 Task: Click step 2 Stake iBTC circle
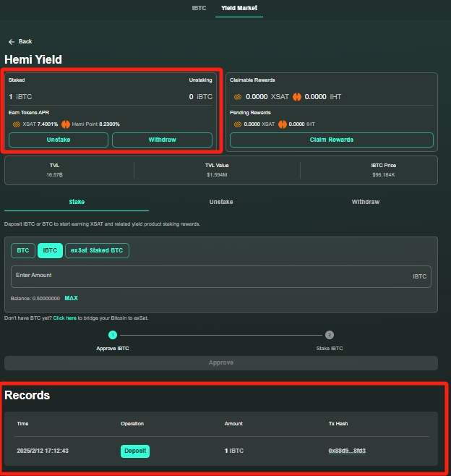(329, 335)
